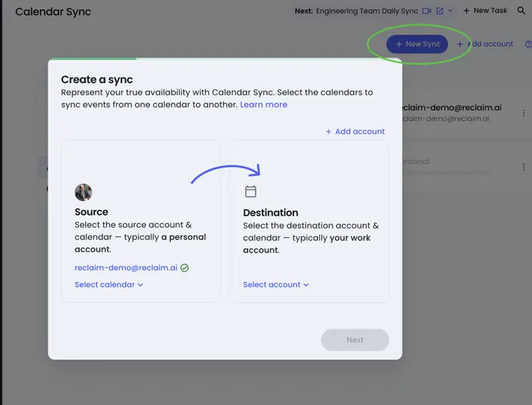
Task: Click the destination calendar icon
Action: point(251,191)
